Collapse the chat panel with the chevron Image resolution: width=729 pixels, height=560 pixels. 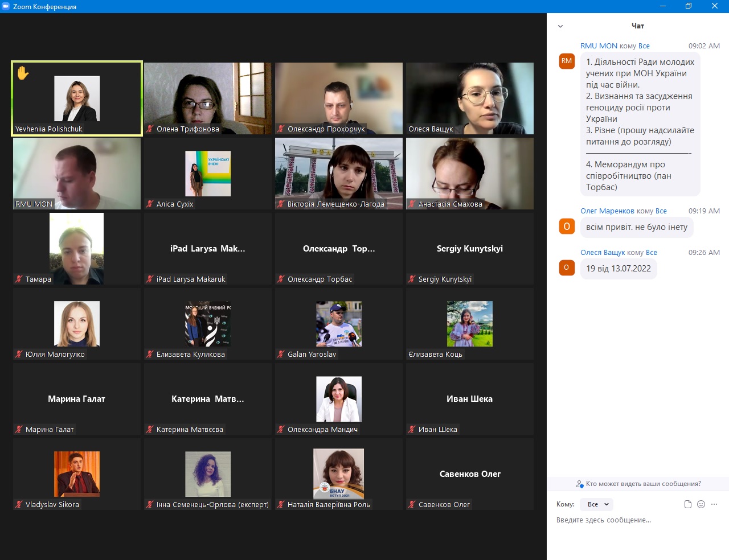pyautogui.click(x=560, y=26)
